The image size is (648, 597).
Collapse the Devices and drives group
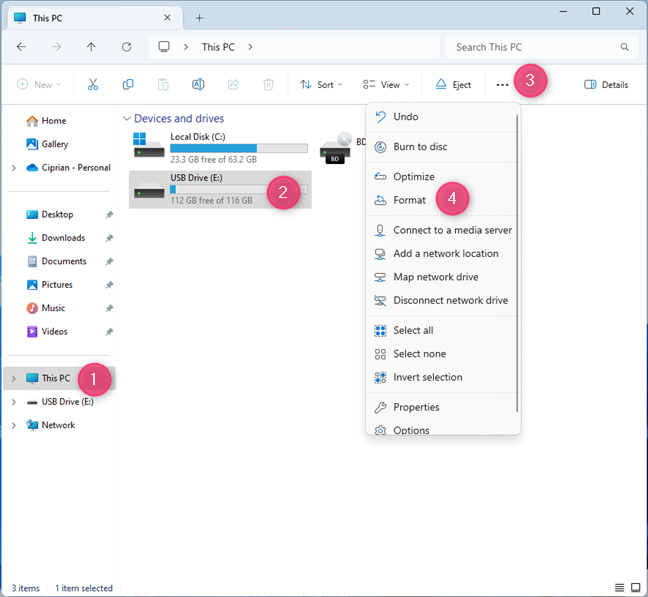coord(126,118)
